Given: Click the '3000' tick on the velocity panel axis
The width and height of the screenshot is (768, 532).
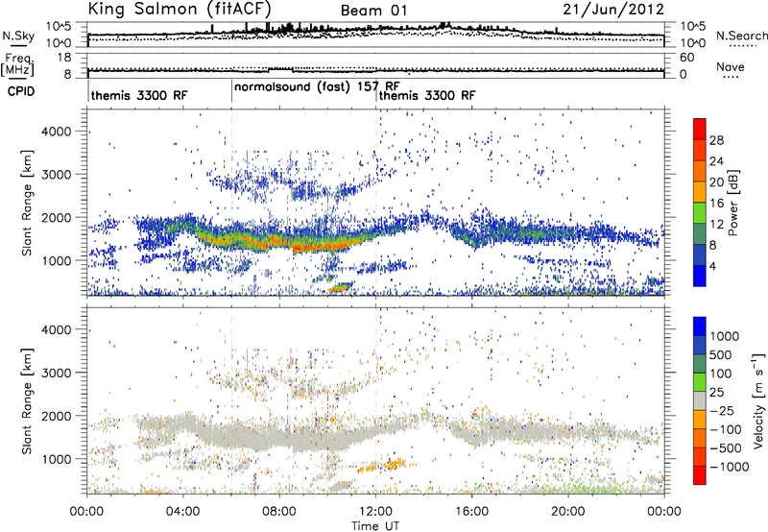Looking at the screenshot, I should coord(56,373).
